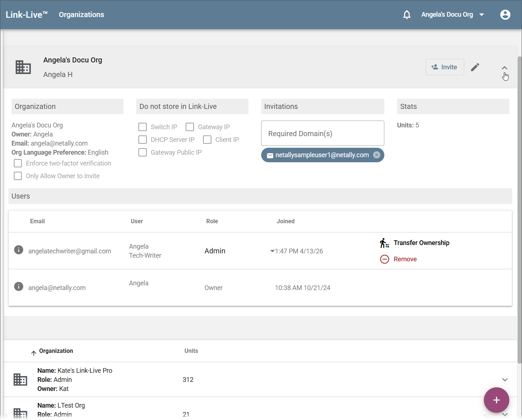Select the email angelatechwriter@gmail.com
This screenshot has width=522, height=420.
coord(70,251)
